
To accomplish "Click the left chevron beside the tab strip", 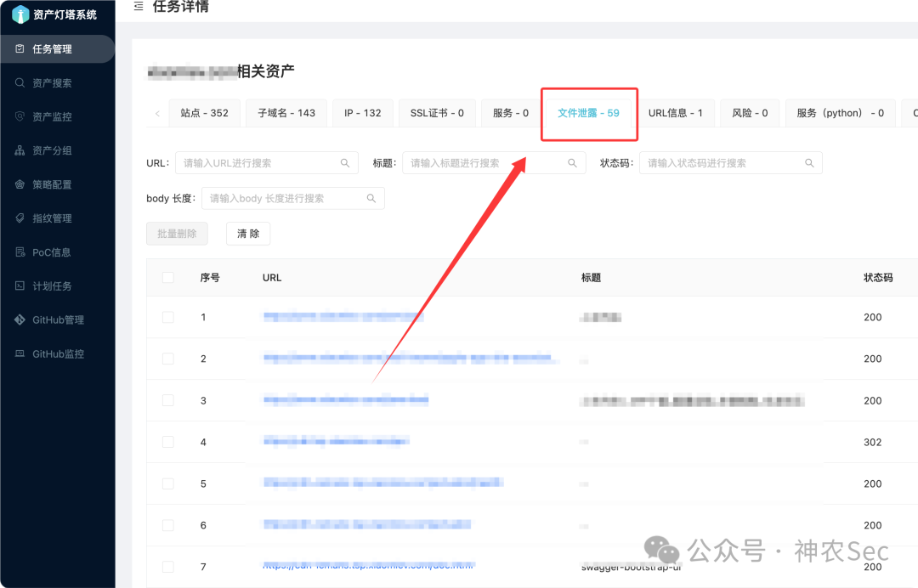I will (x=157, y=112).
